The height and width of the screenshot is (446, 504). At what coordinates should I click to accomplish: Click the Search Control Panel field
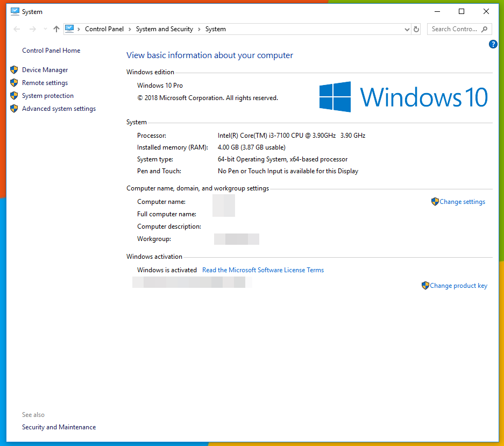click(459, 29)
